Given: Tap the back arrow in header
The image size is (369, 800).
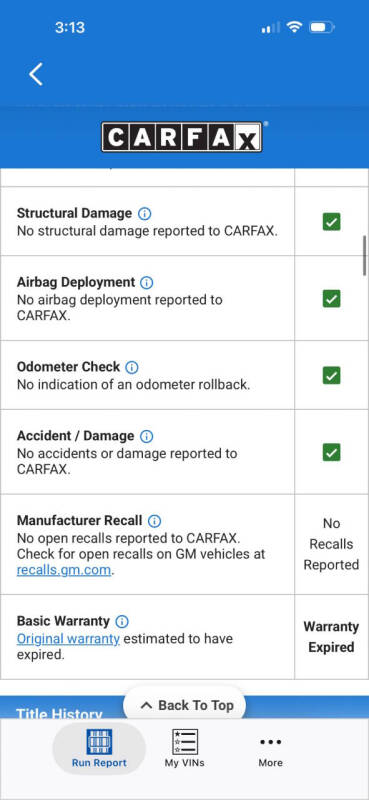Looking at the screenshot, I should [x=36, y=74].
